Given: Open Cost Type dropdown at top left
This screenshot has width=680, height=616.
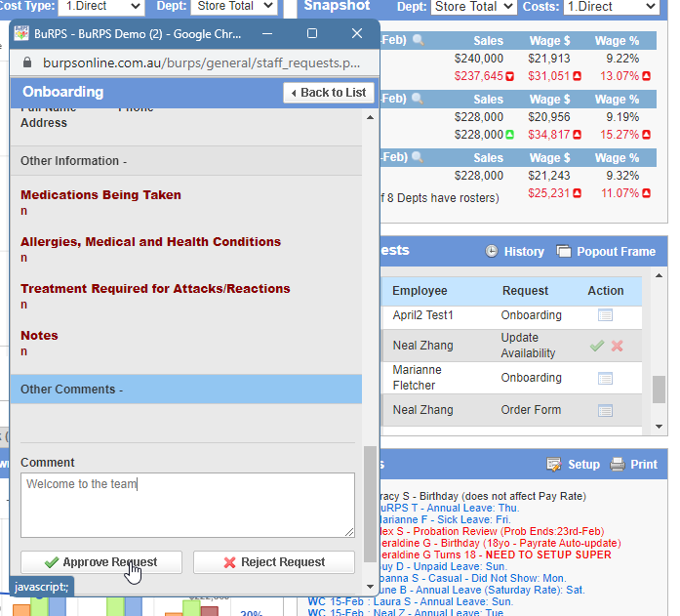Looking at the screenshot, I should [x=100, y=7].
